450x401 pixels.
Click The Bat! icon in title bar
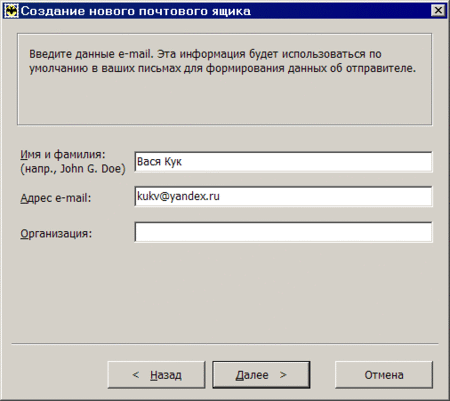coord(11,11)
